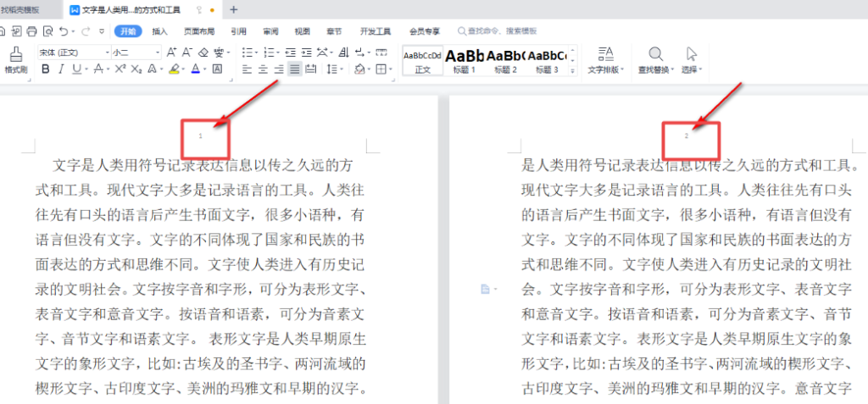This screenshot has width=868, height=404.
Task: Apply yellow highlight with the highlighter icon
Action: click(174, 69)
